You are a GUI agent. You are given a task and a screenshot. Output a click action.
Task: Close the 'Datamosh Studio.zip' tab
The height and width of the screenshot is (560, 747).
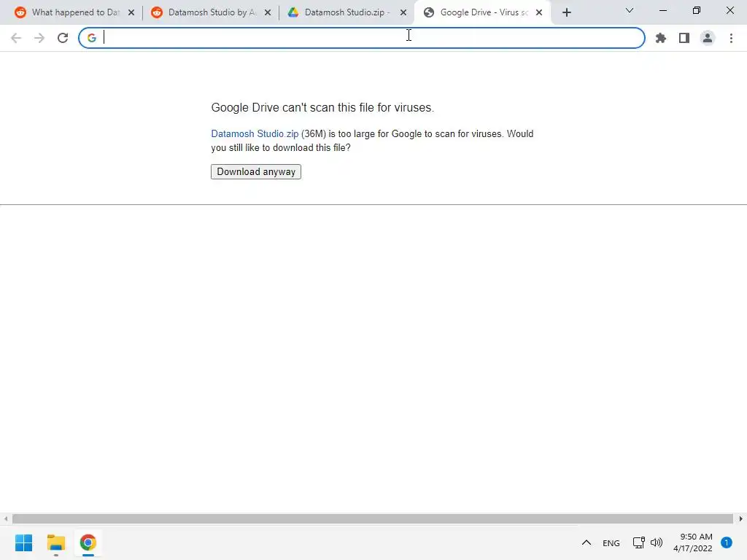[x=403, y=12]
